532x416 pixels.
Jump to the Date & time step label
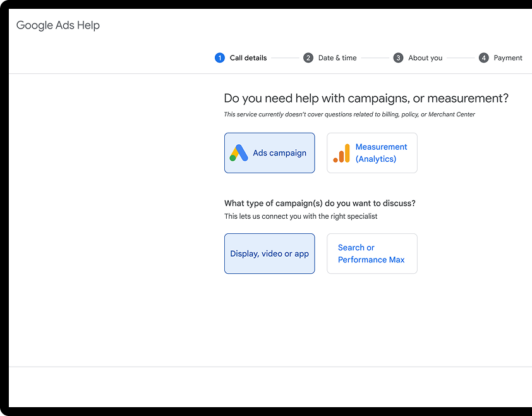(x=337, y=58)
